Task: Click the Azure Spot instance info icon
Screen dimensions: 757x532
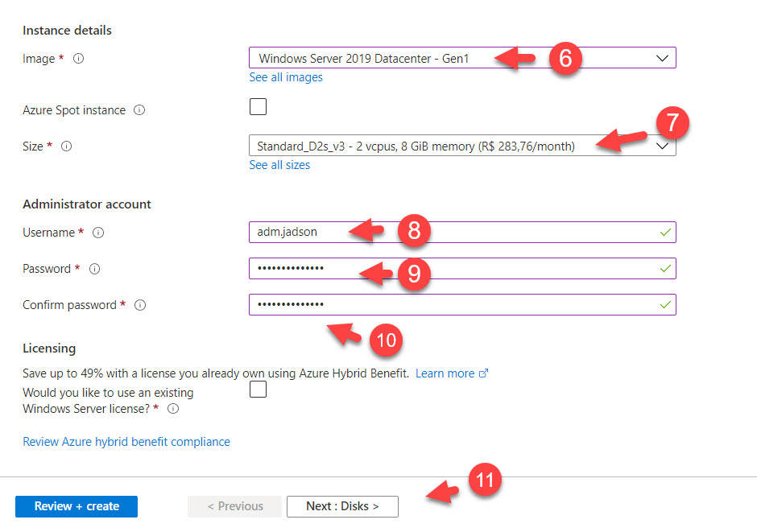Action: coord(139,110)
